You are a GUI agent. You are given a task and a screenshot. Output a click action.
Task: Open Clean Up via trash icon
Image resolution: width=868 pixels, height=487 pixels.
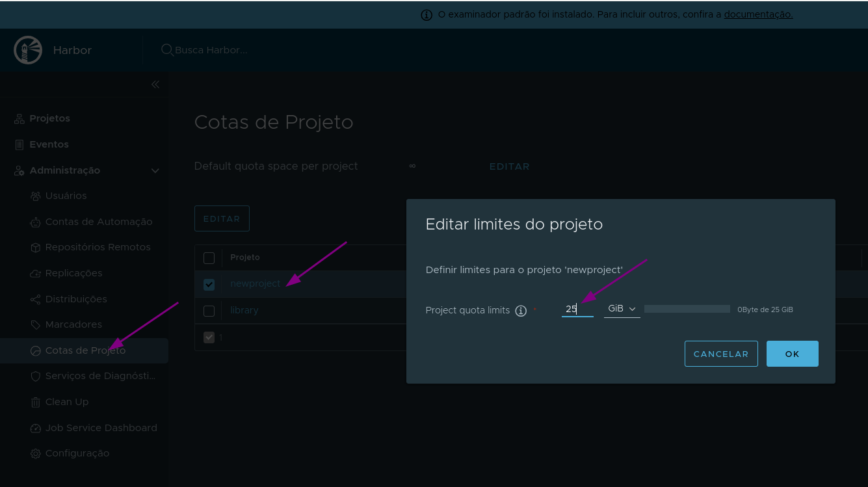coord(35,402)
